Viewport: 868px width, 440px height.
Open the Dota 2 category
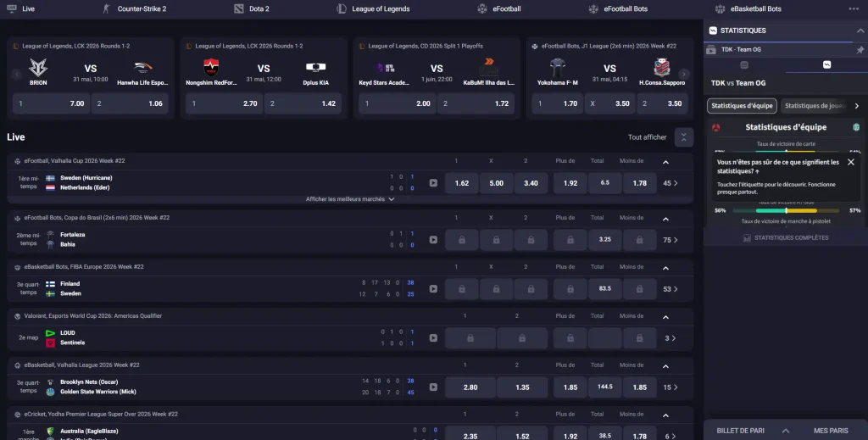click(x=252, y=8)
